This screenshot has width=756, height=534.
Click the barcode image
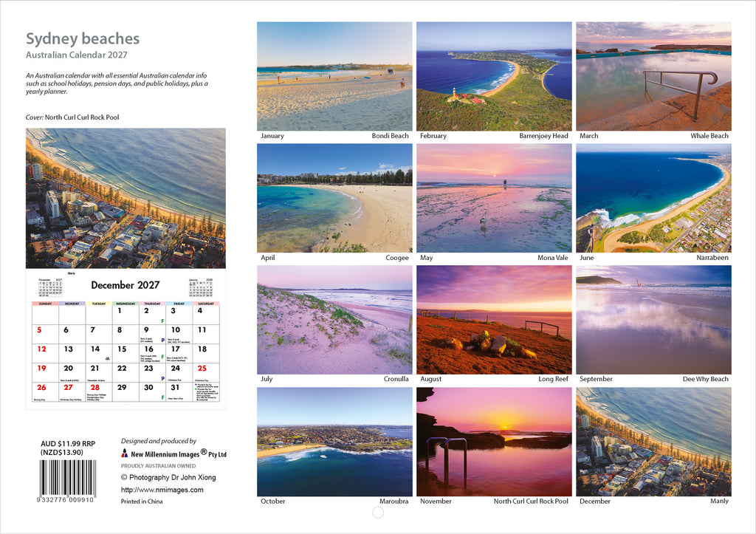pyautogui.click(x=67, y=478)
